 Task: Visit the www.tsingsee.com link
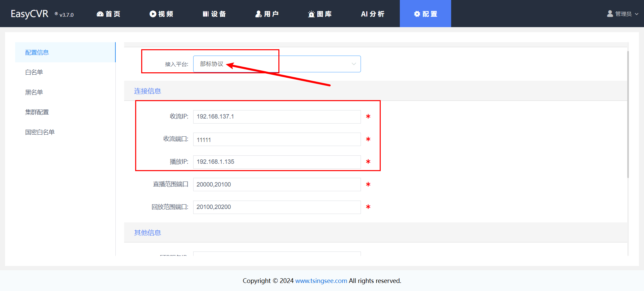coord(321,281)
